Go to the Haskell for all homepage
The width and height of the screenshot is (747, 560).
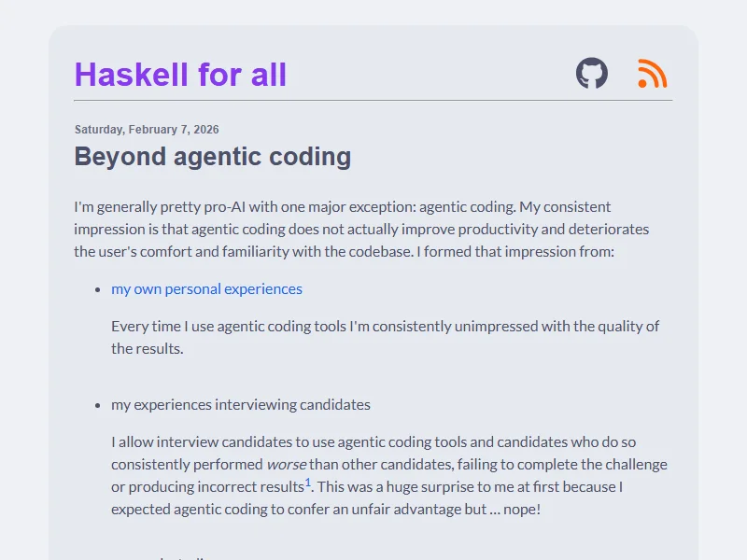click(180, 75)
